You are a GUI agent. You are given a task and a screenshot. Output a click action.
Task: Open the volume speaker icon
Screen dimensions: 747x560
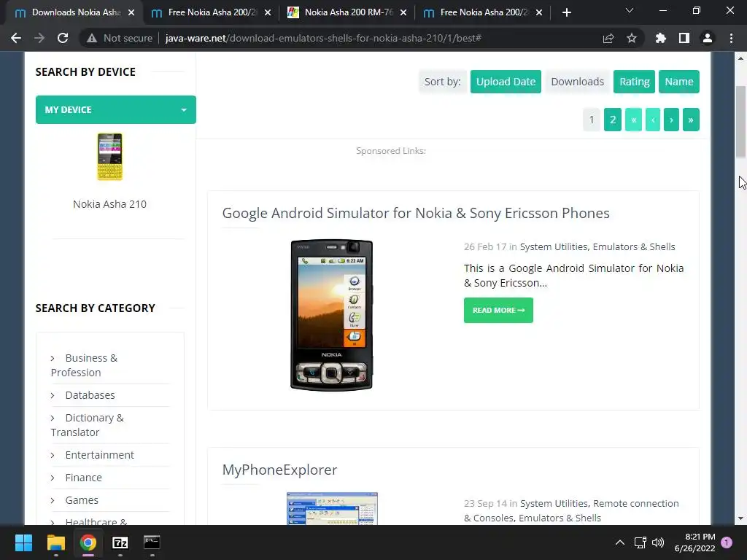[658, 542]
